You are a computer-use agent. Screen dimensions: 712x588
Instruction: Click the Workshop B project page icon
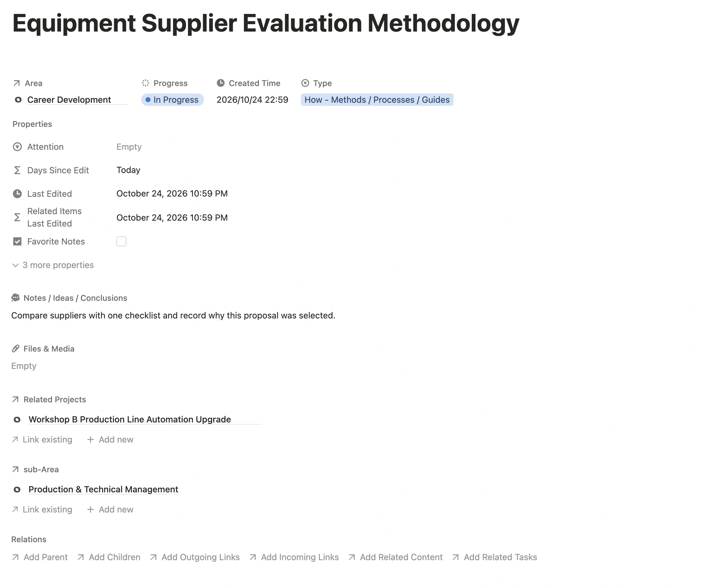[17, 420]
